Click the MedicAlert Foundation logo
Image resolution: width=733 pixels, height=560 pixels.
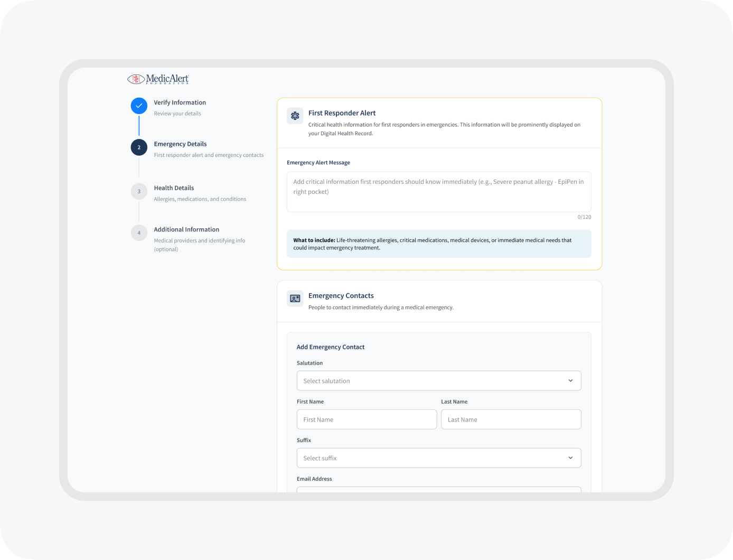[x=158, y=79]
